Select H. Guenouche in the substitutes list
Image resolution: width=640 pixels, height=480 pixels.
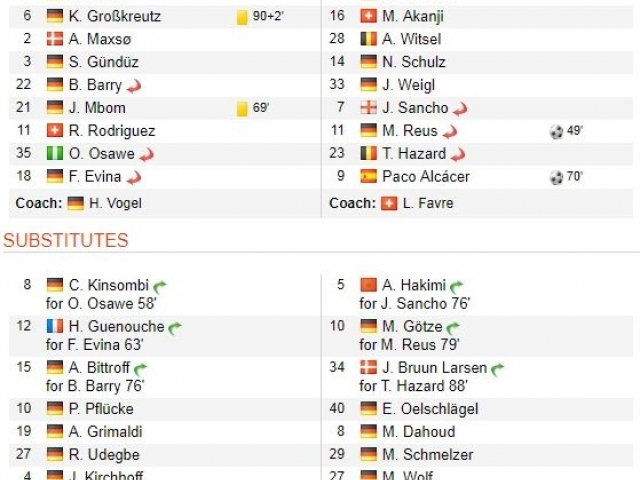tap(116, 327)
